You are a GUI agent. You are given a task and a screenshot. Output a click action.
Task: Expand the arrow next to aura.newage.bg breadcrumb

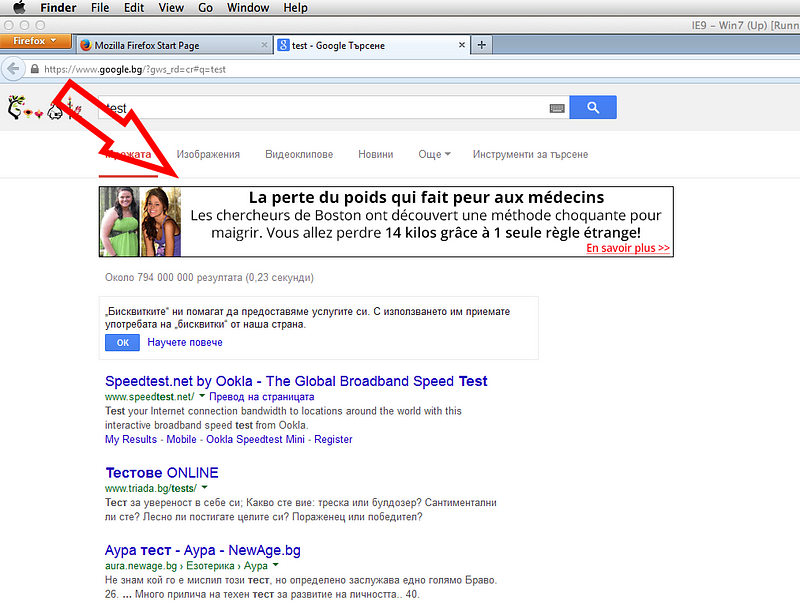click(276, 565)
